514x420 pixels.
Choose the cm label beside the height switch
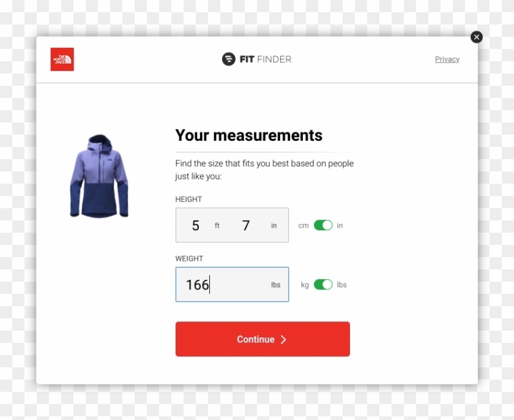point(304,225)
